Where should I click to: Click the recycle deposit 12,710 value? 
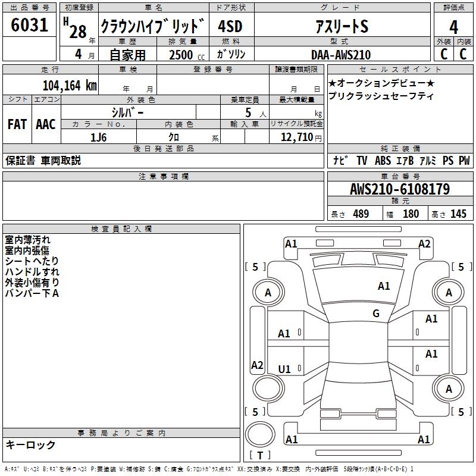tap(296, 137)
